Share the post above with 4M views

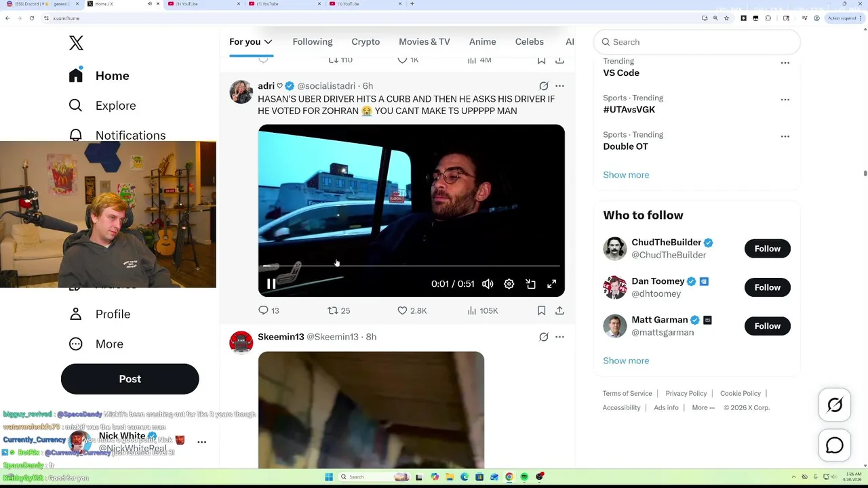(559, 60)
